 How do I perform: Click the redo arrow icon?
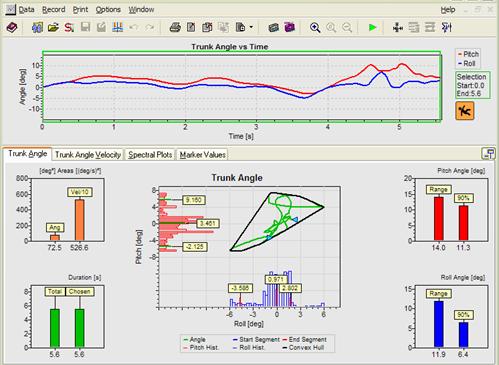coord(150,27)
